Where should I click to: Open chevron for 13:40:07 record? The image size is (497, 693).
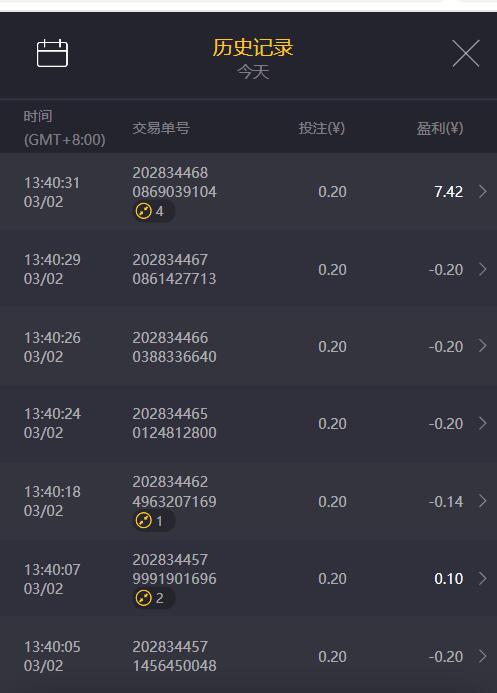[483, 578]
